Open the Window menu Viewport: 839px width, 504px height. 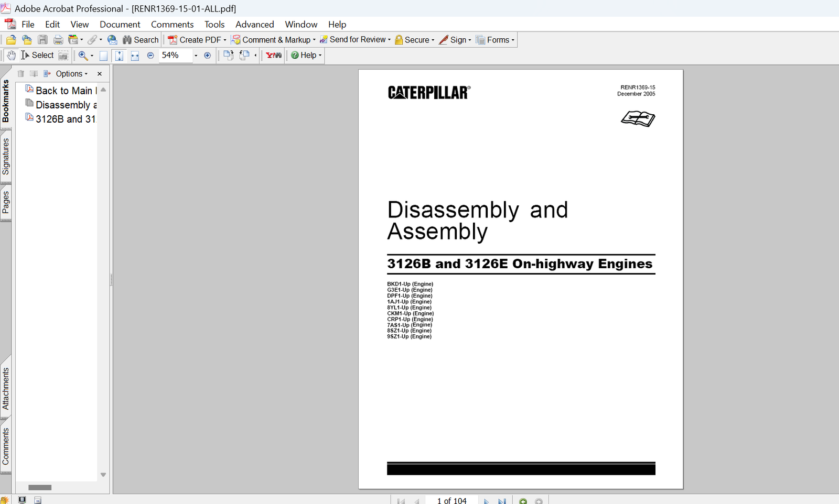301,24
